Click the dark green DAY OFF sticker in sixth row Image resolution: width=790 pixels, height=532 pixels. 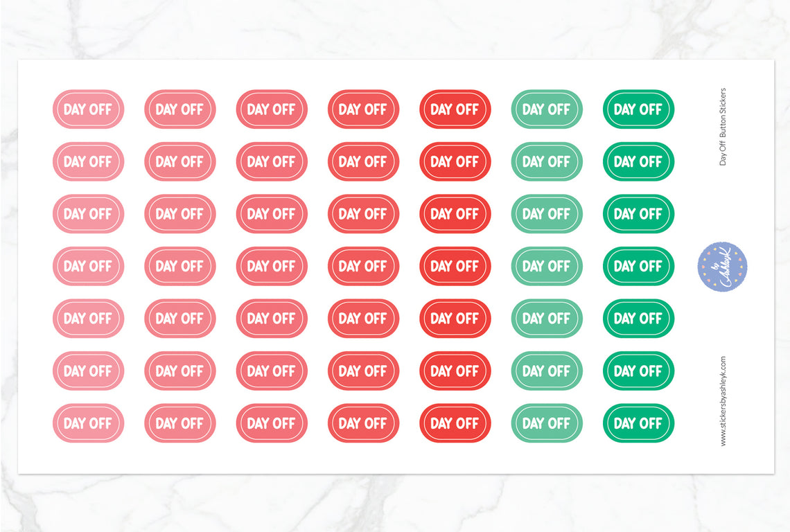638,371
